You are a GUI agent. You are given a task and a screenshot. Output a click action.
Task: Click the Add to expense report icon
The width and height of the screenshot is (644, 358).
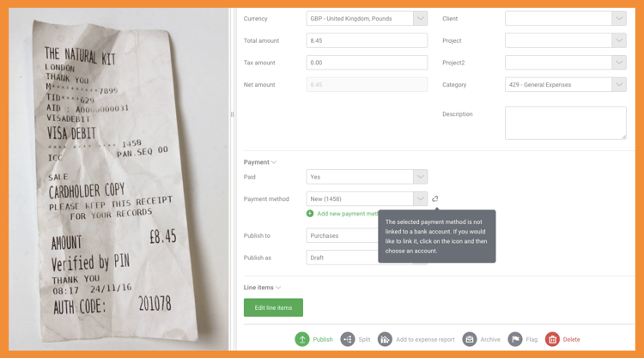click(385, 339)
